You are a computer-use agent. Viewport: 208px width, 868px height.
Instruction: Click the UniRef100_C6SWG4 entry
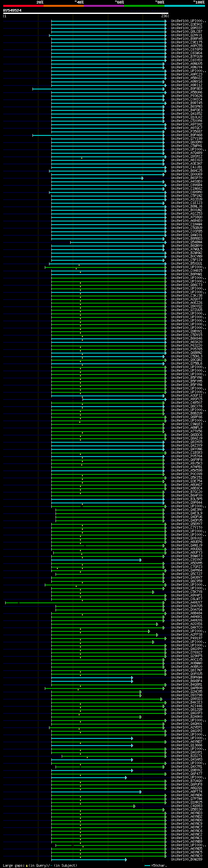pos(187,53)
